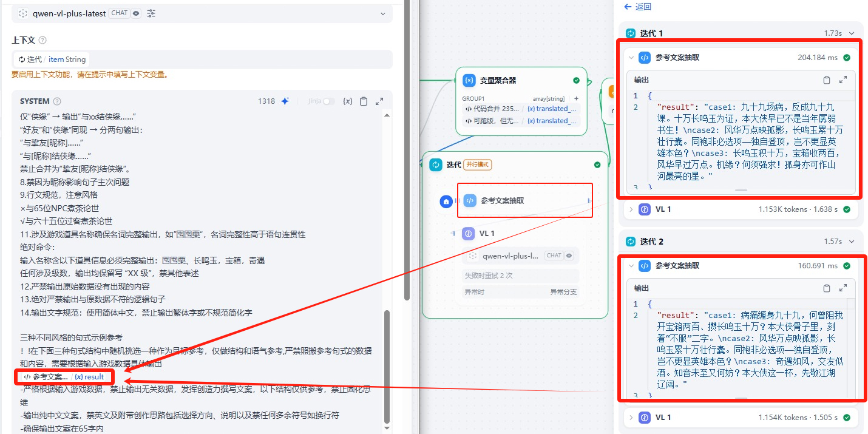Expand the qwen-vl-plus-latest model selector chevron

coord(382,13)
